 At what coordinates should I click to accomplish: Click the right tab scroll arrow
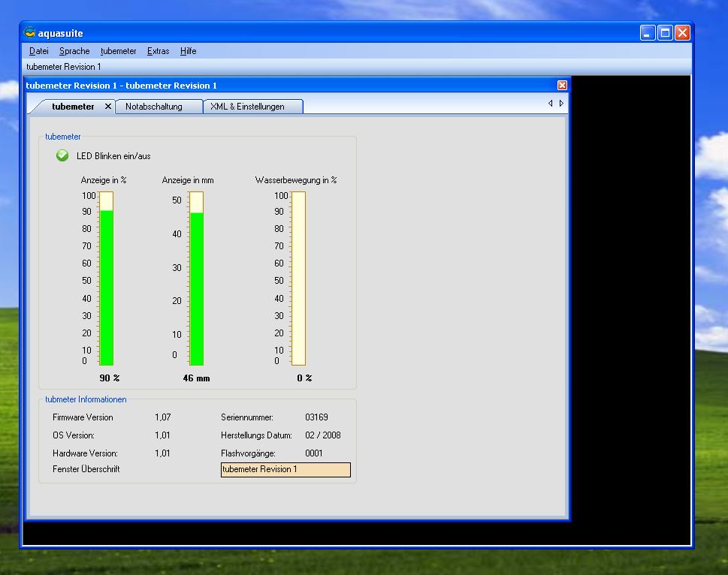(x=560, y=104)
